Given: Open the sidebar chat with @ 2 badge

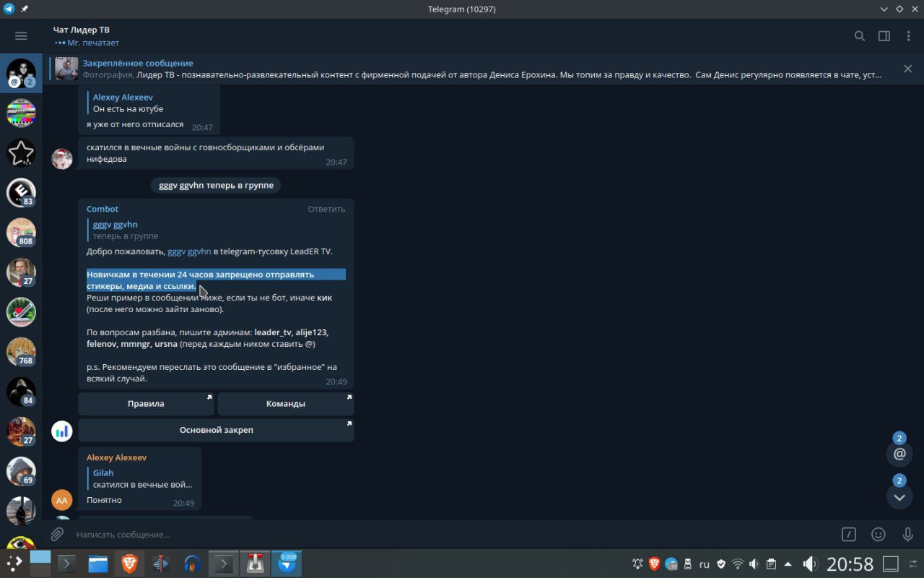Looking at the screenshot, I should (21, 73).
